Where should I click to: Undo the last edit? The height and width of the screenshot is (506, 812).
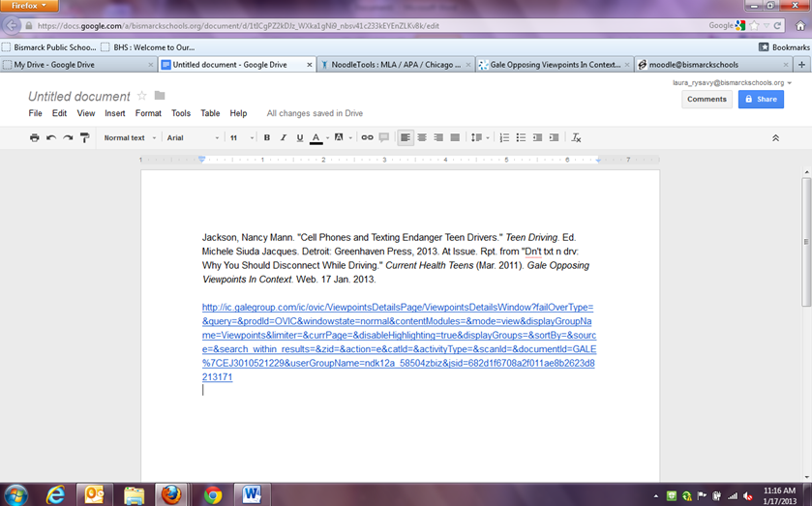(x=50, y=137)
